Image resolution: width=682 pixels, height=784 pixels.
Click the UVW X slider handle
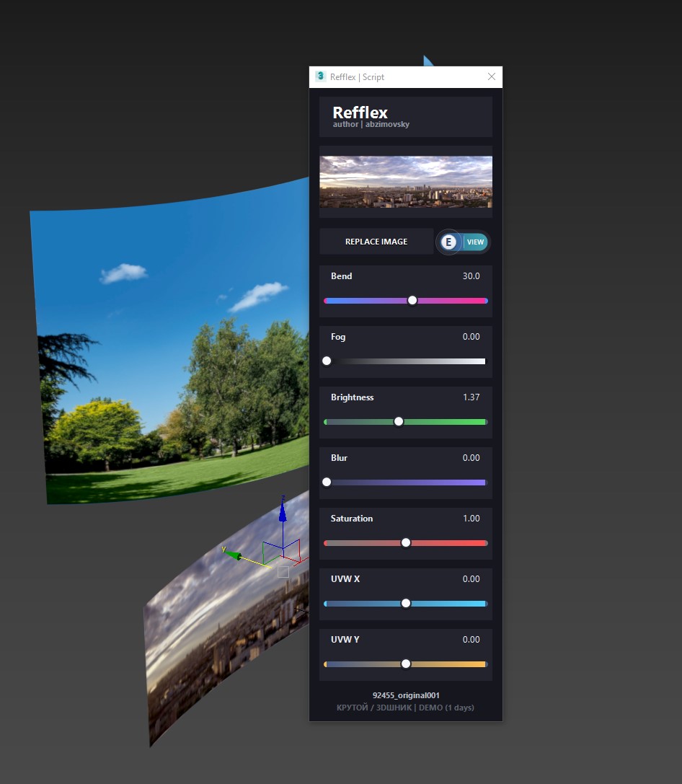[406, 604]
